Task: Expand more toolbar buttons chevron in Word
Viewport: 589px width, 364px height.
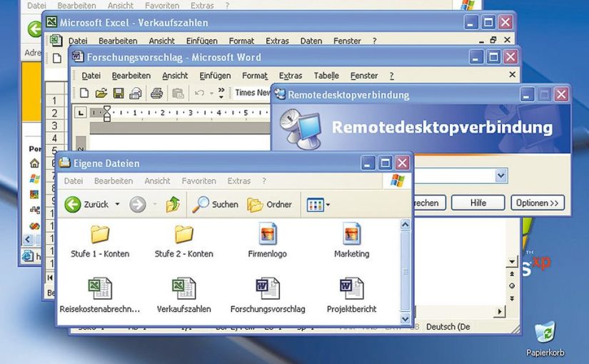Action: click(x=221, y=93)
